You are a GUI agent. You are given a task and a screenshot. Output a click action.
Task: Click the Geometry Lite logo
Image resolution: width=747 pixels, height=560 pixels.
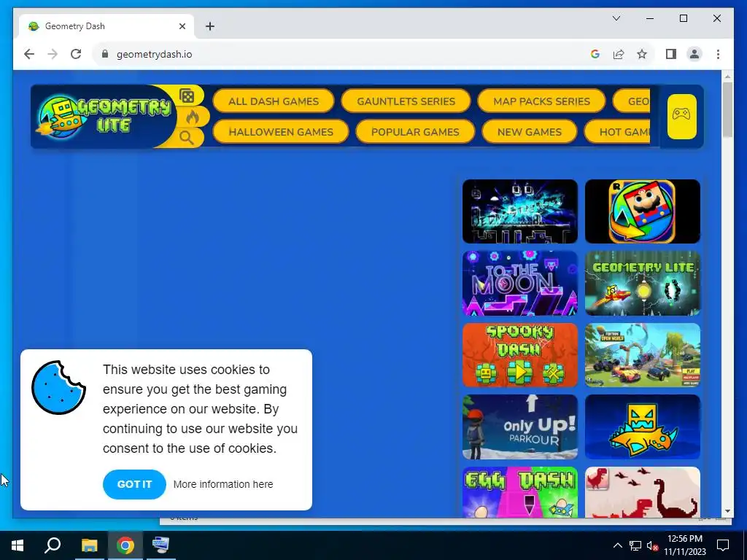pos(104,117)
